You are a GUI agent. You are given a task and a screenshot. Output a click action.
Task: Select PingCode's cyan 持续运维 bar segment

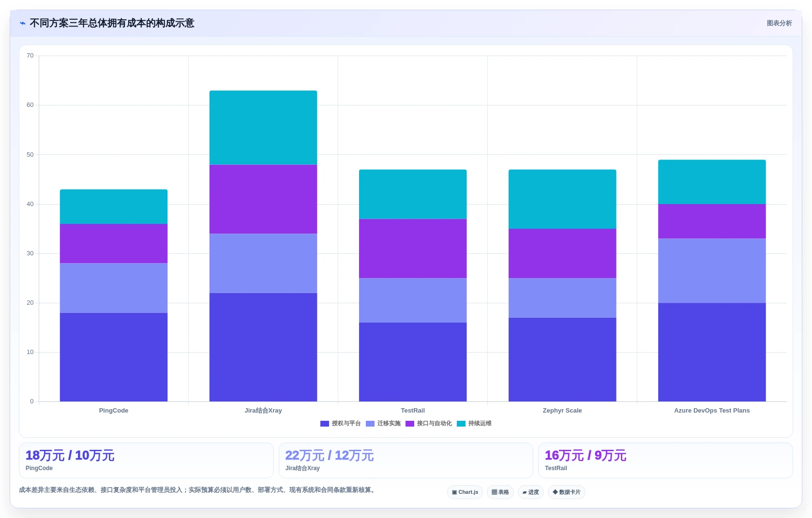pyautogui.click(x=114, y=207)
